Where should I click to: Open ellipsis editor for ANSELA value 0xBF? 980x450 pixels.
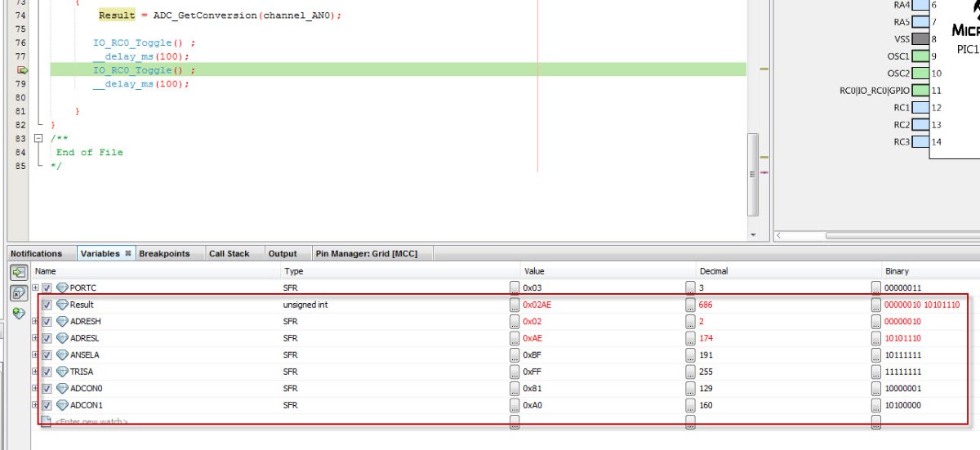pos(514,354)
